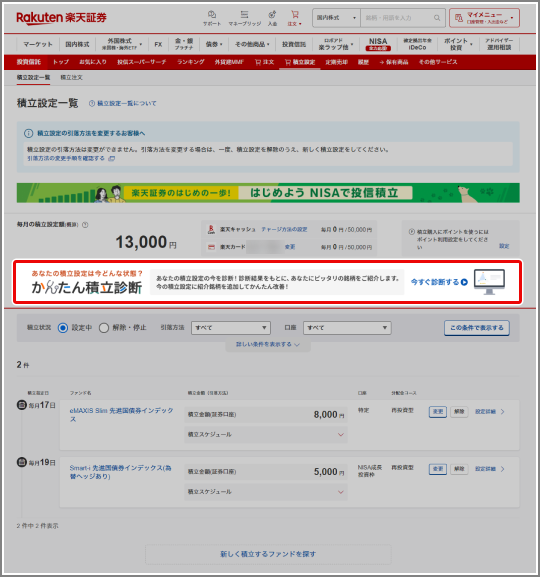
Task: Open the 楽ラップ他 menu
Action: (336, 44)
